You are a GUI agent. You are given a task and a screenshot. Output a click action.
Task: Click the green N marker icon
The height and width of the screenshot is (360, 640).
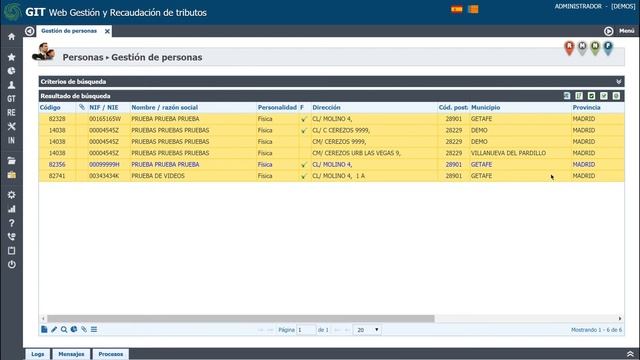tap(595, 48)
